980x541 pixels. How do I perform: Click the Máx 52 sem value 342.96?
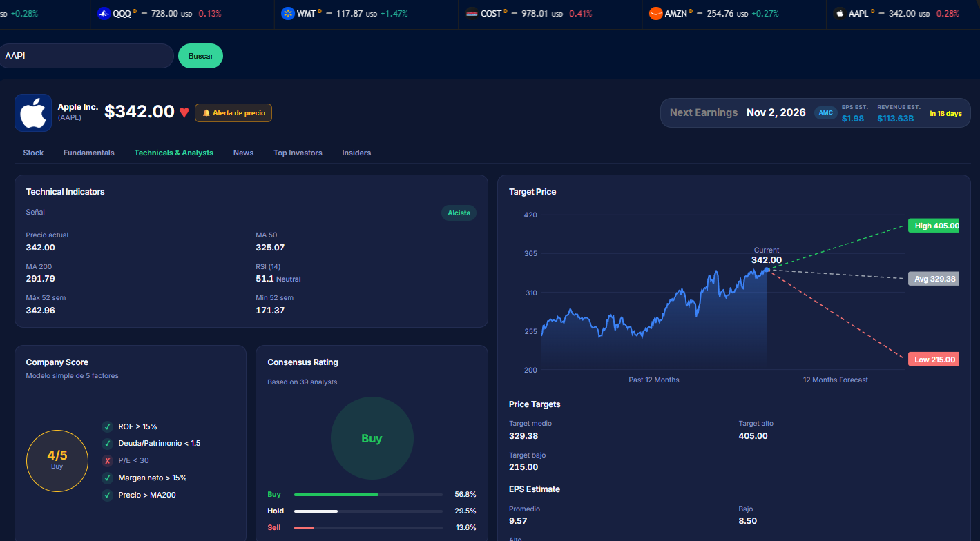(41, 311)
